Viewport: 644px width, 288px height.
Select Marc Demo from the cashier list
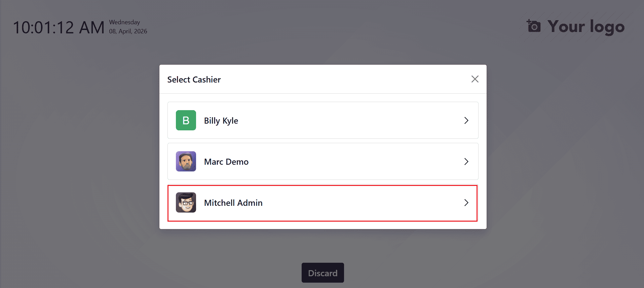point(322,161)
